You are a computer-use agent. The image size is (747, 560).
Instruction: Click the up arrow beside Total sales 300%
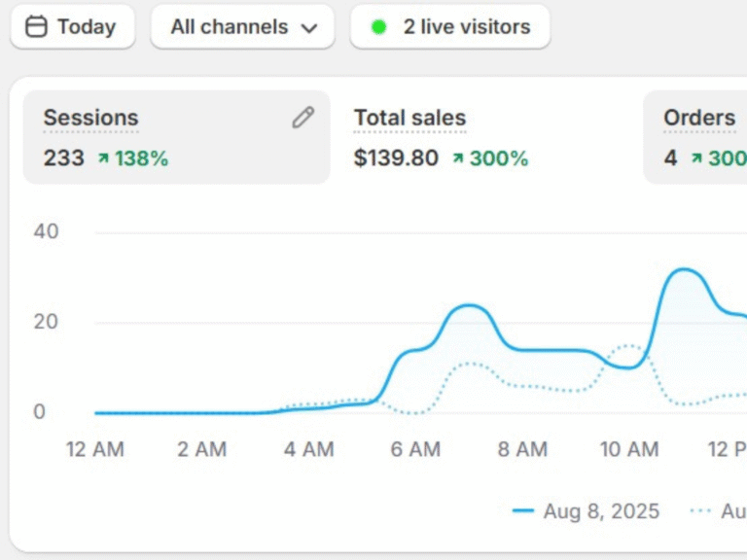[458, 158]
